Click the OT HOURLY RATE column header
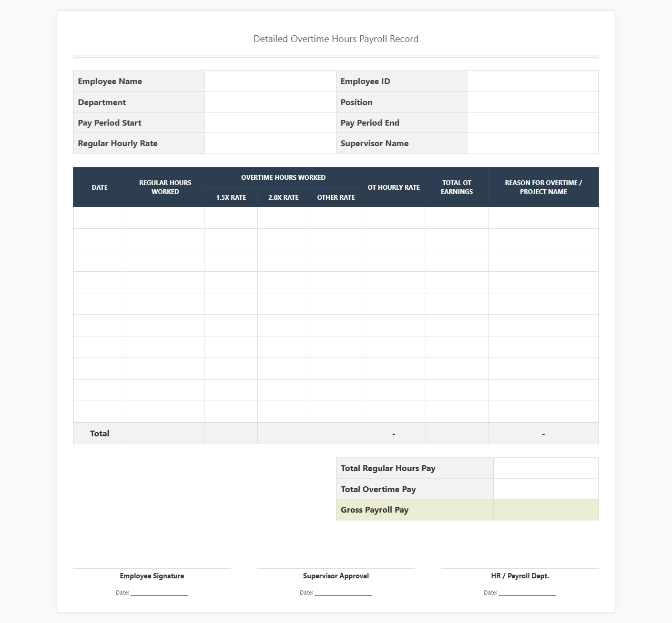The height and width of the screenshot is (623, 672). pyautogui.click(x=394, y=187)
